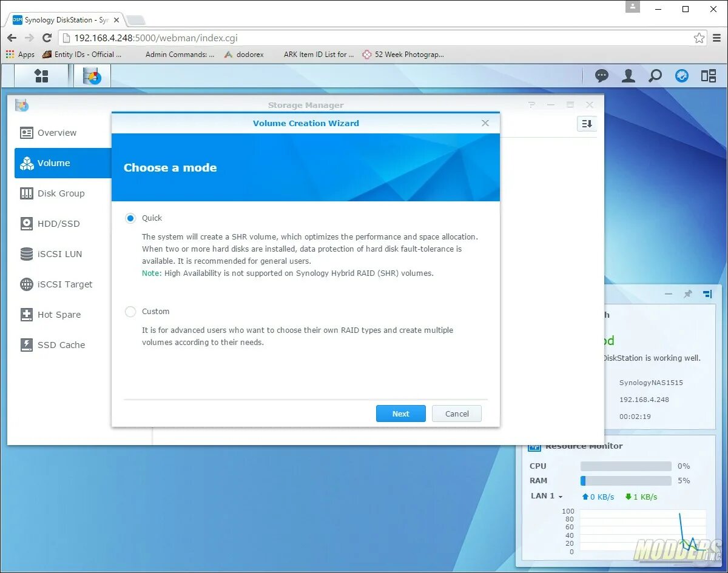Viewport: 728px width, 573px height.
Task: Open the Chrome Apps shortcut
Action: (x=21, y=55)
